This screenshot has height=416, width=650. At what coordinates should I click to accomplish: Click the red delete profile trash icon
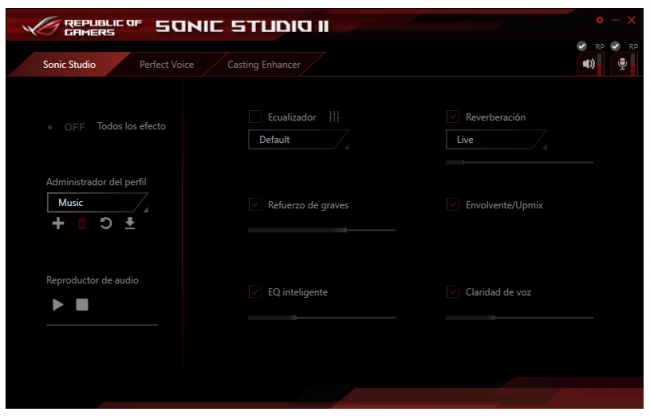82,223
